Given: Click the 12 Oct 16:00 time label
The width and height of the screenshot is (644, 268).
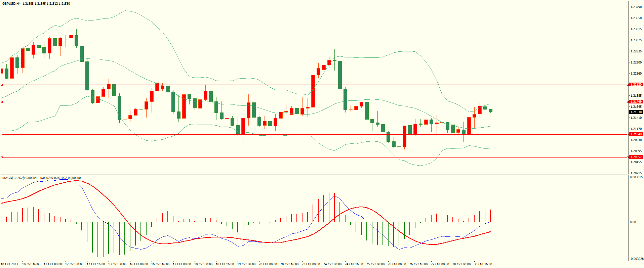Looking at the screenshot, I should [x=96, y=264].
